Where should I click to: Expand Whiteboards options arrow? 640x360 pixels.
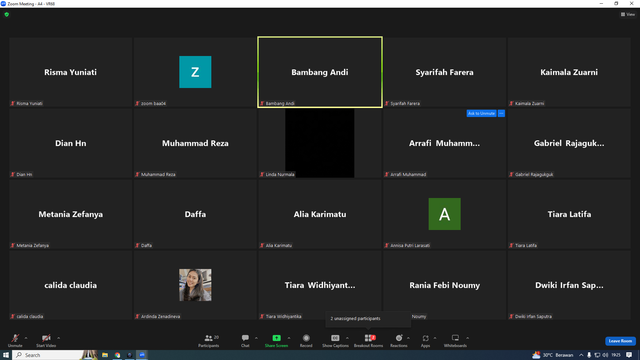pyautogui.click(x=467, y=338)
